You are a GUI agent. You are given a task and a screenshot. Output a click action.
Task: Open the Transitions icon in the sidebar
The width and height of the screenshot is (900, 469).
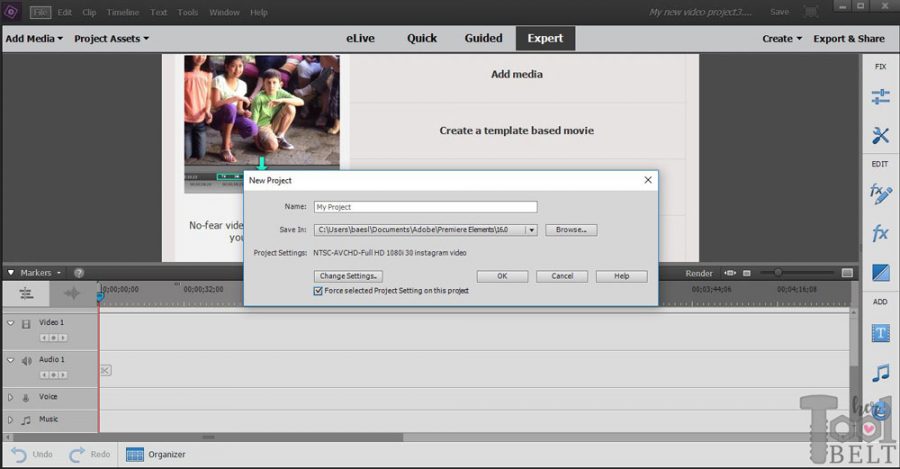pyautogui.click(x=880, y=272)
